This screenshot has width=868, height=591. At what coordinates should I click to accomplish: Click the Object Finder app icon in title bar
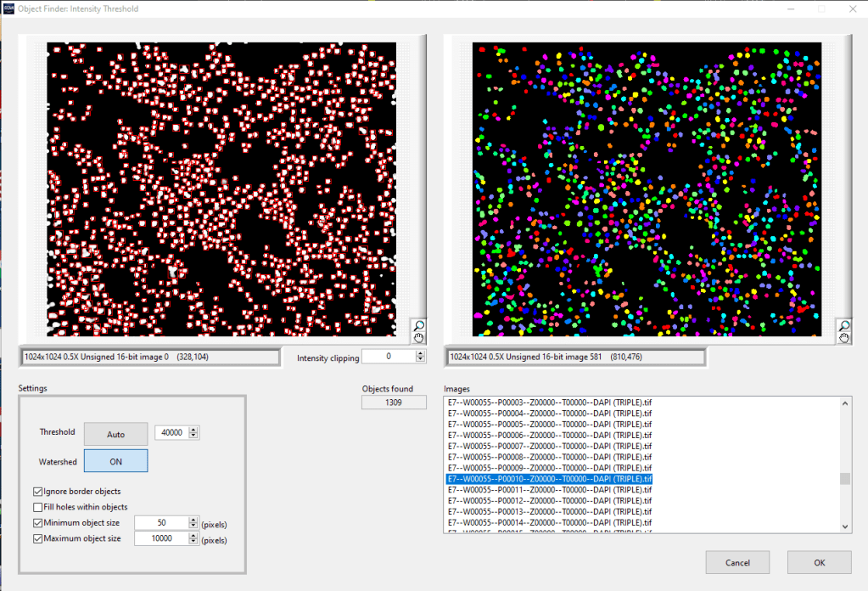pyautogui.click(x=8, y=8)
